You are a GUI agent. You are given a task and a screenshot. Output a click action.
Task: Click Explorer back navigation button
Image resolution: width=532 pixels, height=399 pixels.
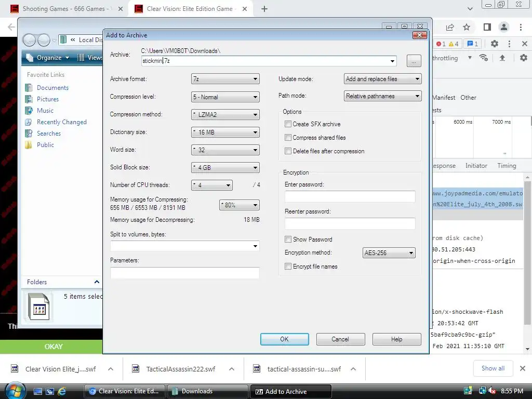29,41
